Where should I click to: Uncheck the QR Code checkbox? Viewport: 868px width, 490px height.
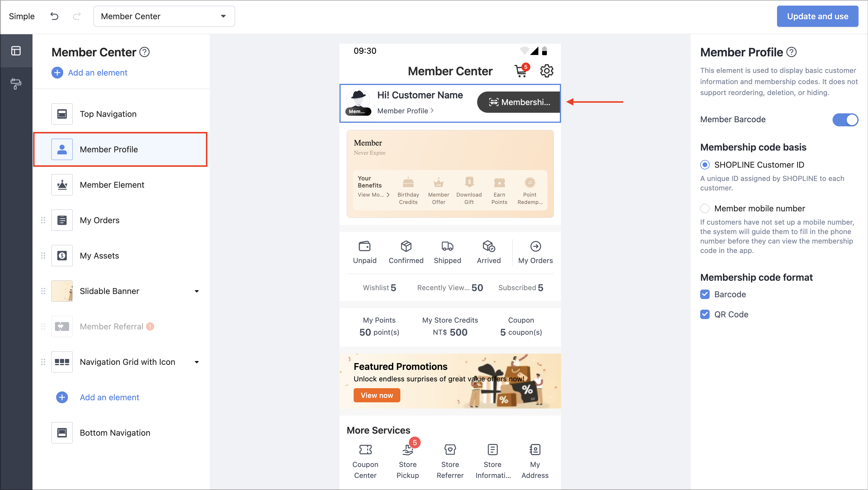click(705, 314)
